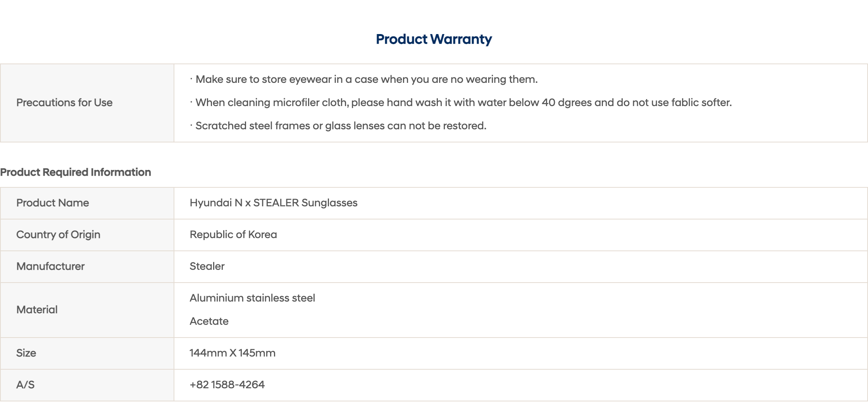Click the +82 1588-4264 phone number
The height and width of the screenshot is (420, 868).
tap(227, 385)
